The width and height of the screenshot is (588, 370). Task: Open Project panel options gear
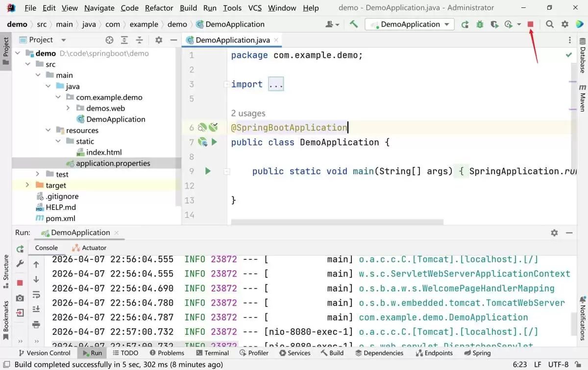(x=159, y=40)
